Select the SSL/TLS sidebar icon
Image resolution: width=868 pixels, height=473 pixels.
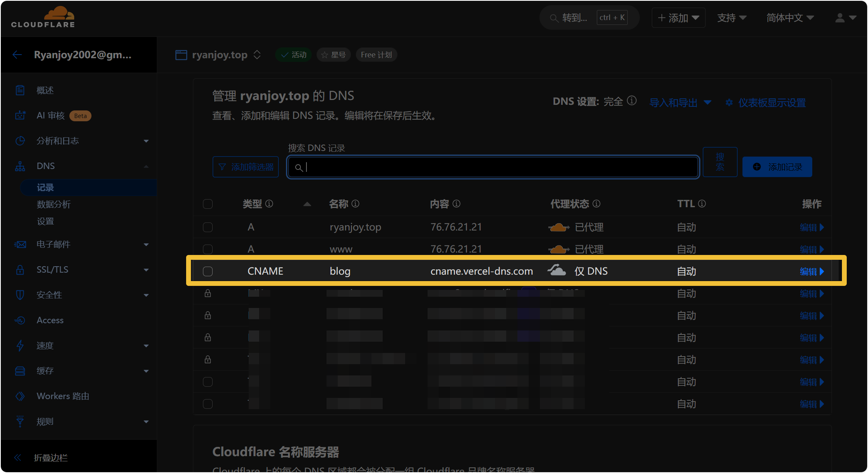(20, 270)
